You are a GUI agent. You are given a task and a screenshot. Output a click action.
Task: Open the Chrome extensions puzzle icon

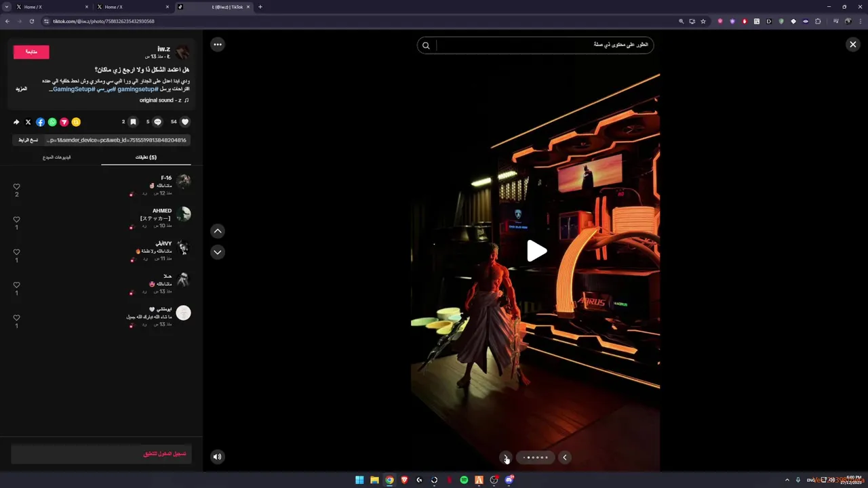click(x=818, y=21)
